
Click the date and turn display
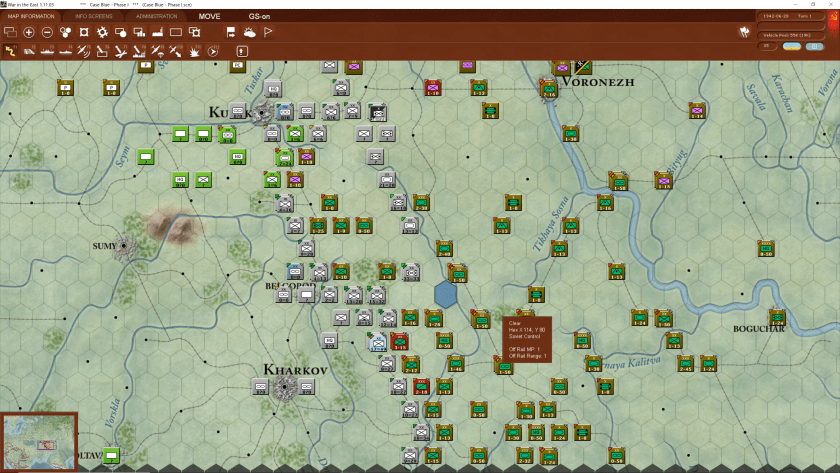pos(790,16)
